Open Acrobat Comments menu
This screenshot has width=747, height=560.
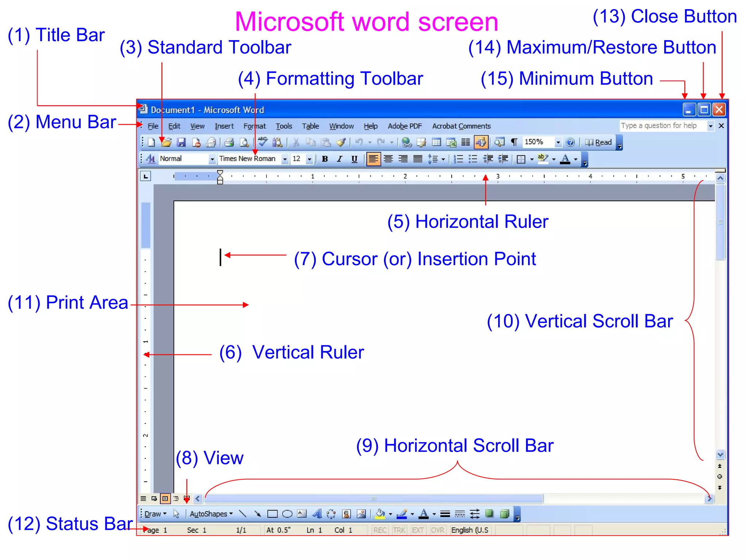(461, 126)
